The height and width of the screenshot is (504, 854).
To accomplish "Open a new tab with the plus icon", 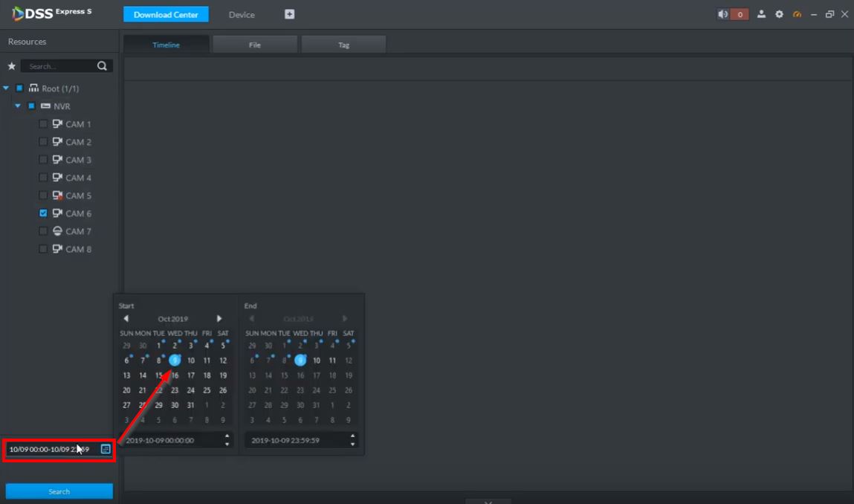I will click(289, 14).
